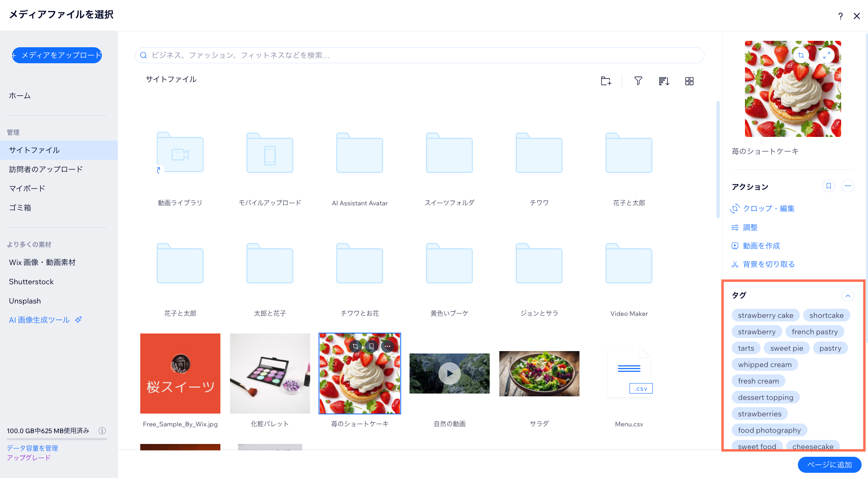This screenshot has height=478, width=868.
Task: Switch to the Shutterstock media source
Action: 31,281
